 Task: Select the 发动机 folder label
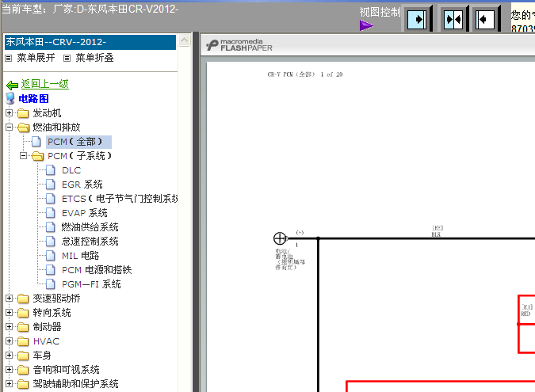47,113
